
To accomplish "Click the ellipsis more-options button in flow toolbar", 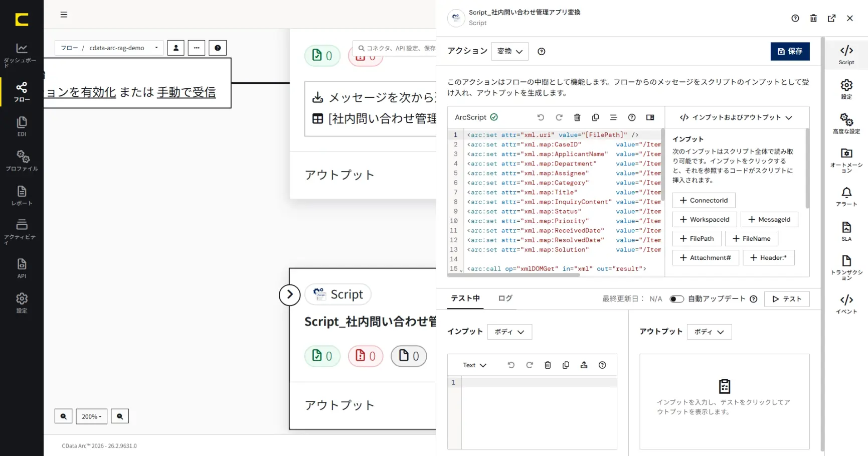I will click(197, 48).
